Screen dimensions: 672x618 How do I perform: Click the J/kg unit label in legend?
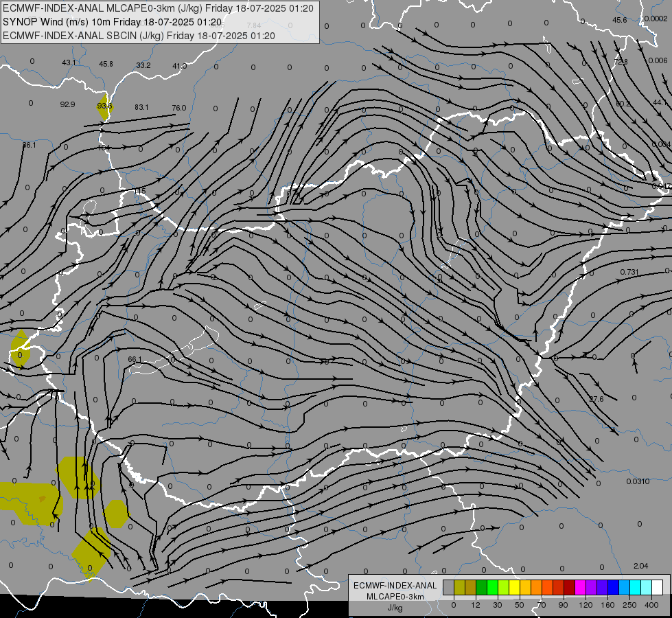pyautogui.click(x=395, y=608)
